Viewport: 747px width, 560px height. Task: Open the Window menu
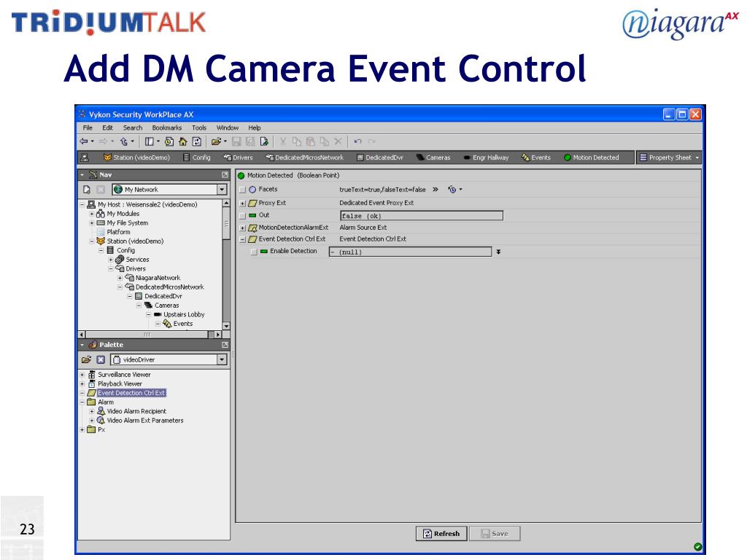click(x=228, y=128)
